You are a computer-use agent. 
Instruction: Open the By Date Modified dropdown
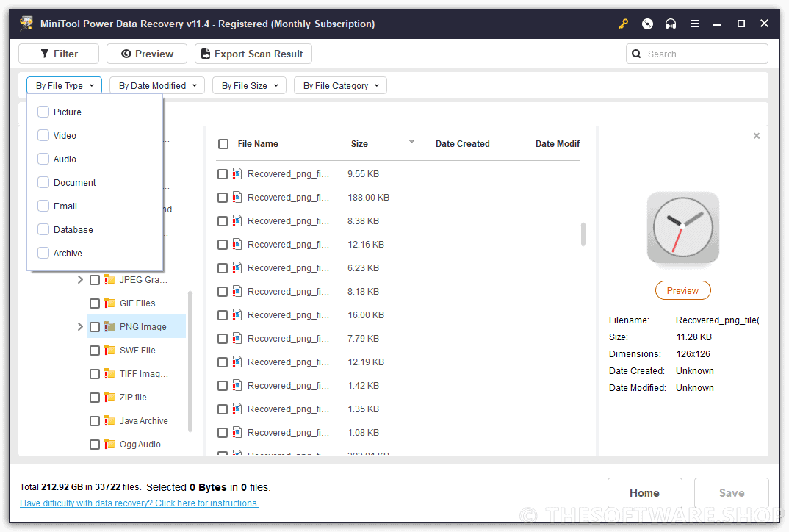(x=157, y=85)
